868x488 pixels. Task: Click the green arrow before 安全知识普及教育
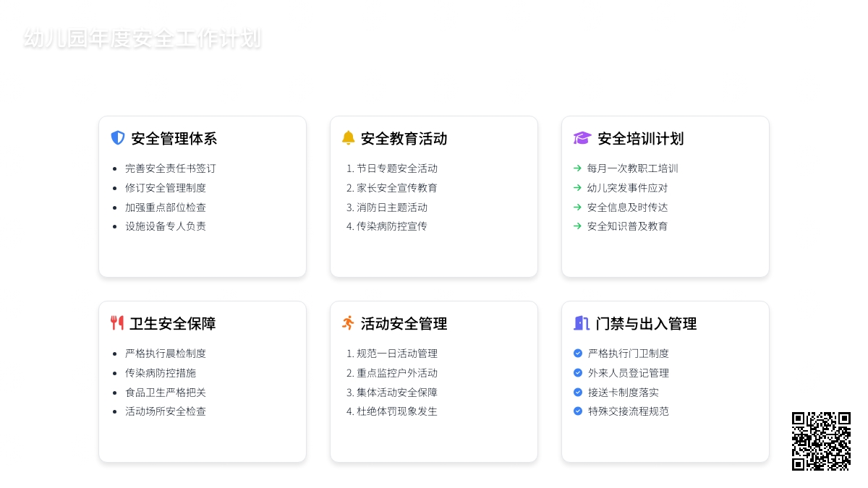click(577, 226)
